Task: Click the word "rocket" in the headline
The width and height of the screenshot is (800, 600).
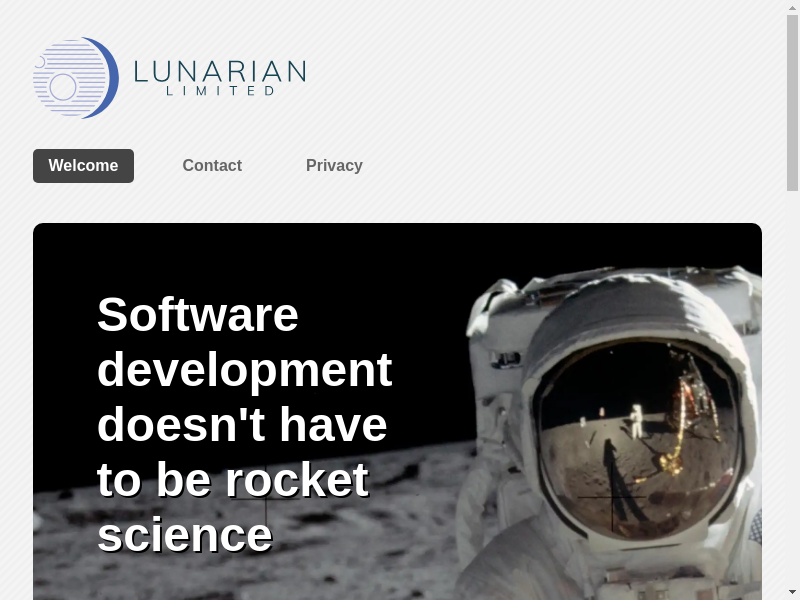Action: tap(297, 480)
